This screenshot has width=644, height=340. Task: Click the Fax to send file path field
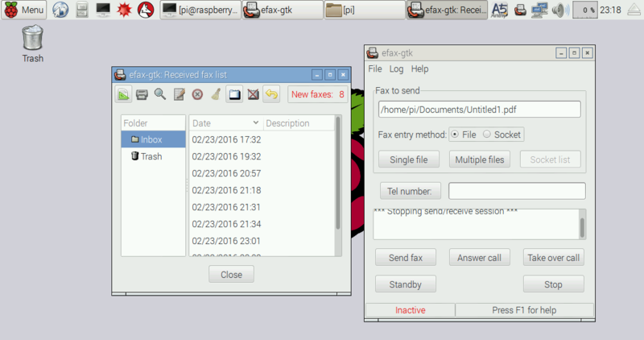pyautogui.click(x=479, y=110)
